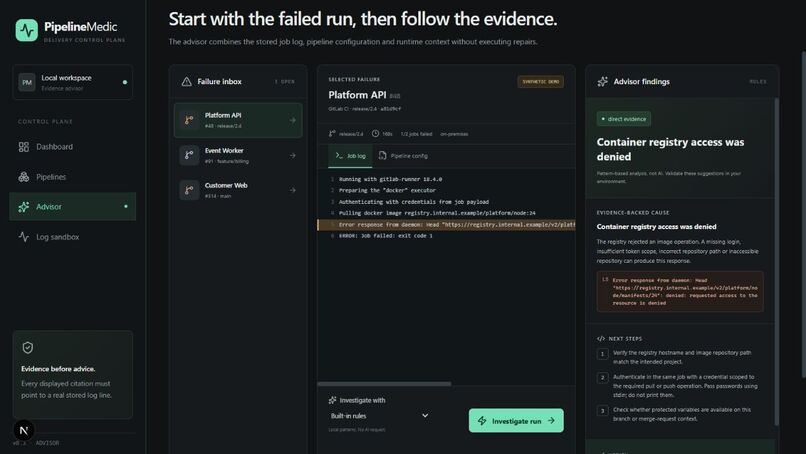Click the terminal icon on Job log tab
806x454 pixels.
pos(339,155)
